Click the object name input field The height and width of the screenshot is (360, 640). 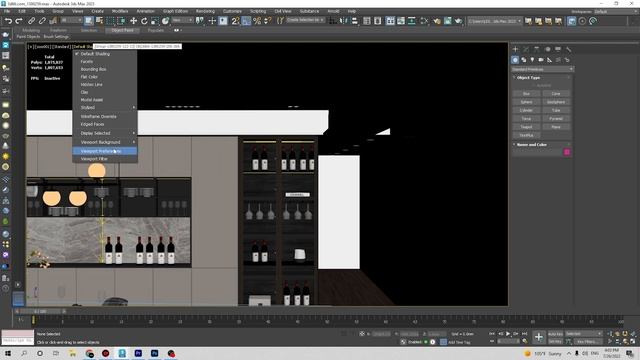click(x=538, y=152)
